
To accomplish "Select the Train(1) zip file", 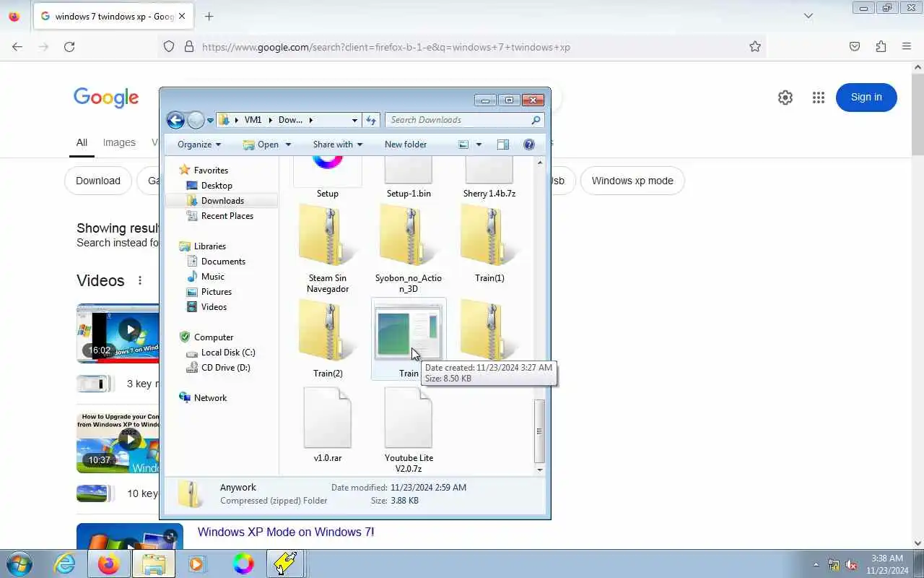I will tap(489, 244).
